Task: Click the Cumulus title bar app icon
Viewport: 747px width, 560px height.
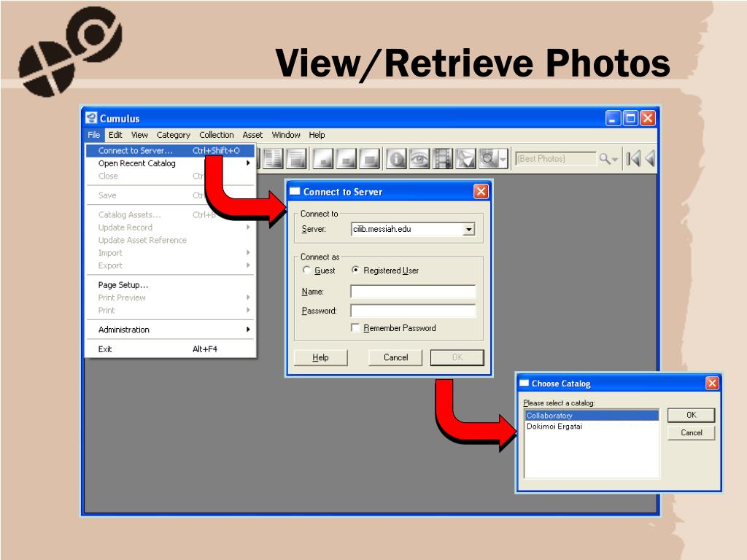Action: (x=91, y=117)
